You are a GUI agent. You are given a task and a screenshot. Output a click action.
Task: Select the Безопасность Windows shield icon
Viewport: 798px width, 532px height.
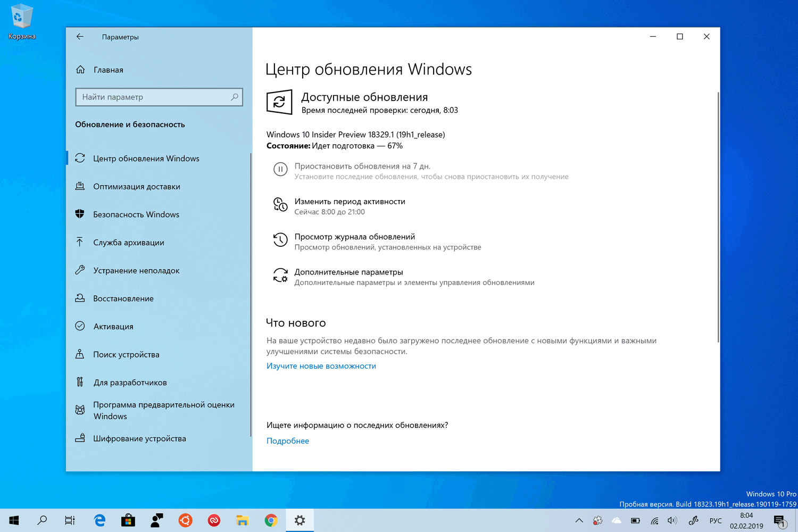80,214
